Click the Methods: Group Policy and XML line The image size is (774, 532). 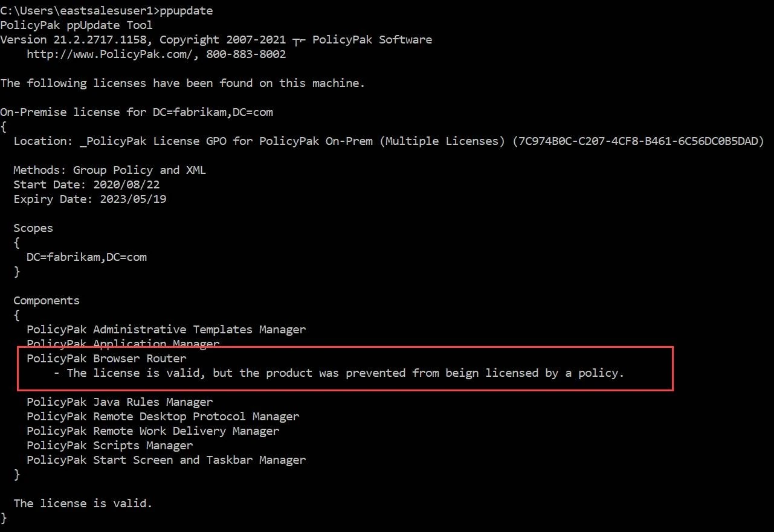(109, 170)
